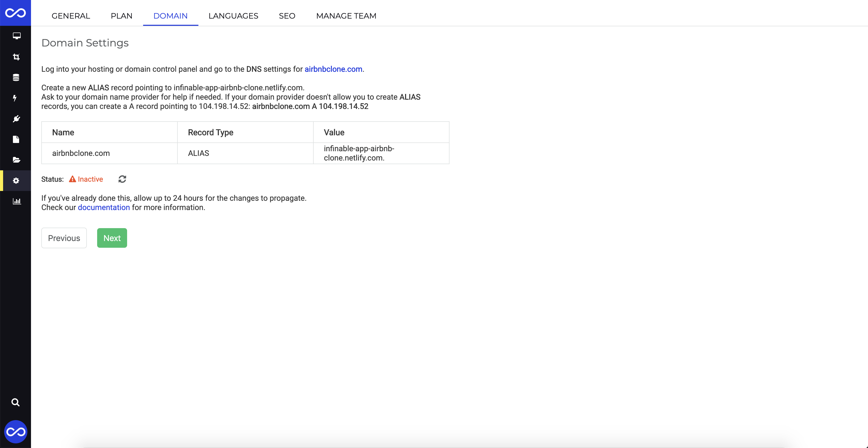
Task: Refresh the domain status
Action: pyautogui.click(x=122, y=179)
